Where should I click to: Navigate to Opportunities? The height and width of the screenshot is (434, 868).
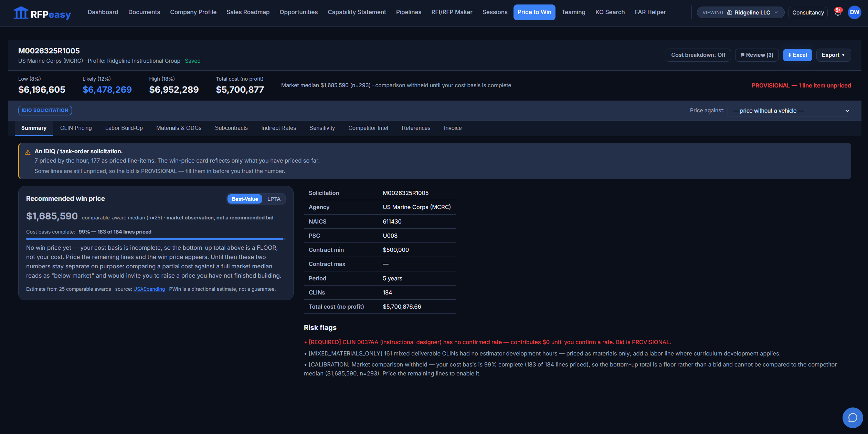298,12
